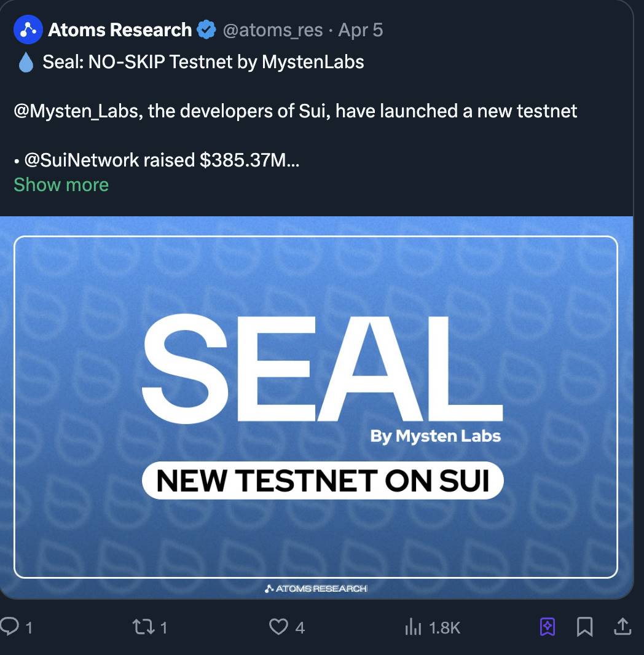644x655 pixels.
Task: Expand the post with Show more
Action: tap(61, 184)
